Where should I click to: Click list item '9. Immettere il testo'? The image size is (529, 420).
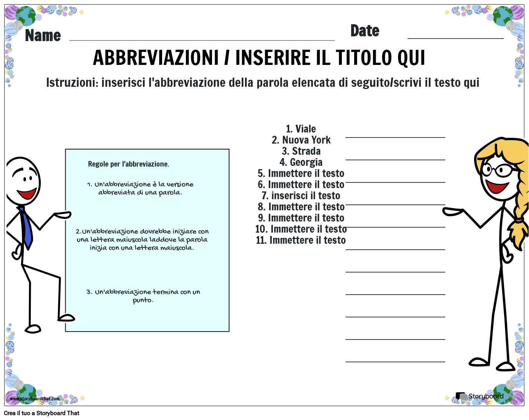(x=301, y=218)
